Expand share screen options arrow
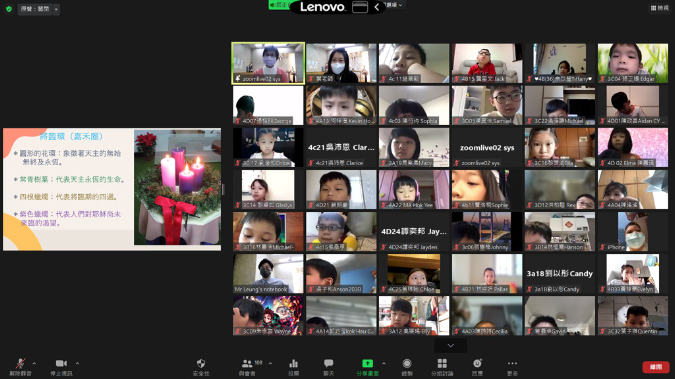675x379 pixels. pyautogui.click(x=384, y=363)
